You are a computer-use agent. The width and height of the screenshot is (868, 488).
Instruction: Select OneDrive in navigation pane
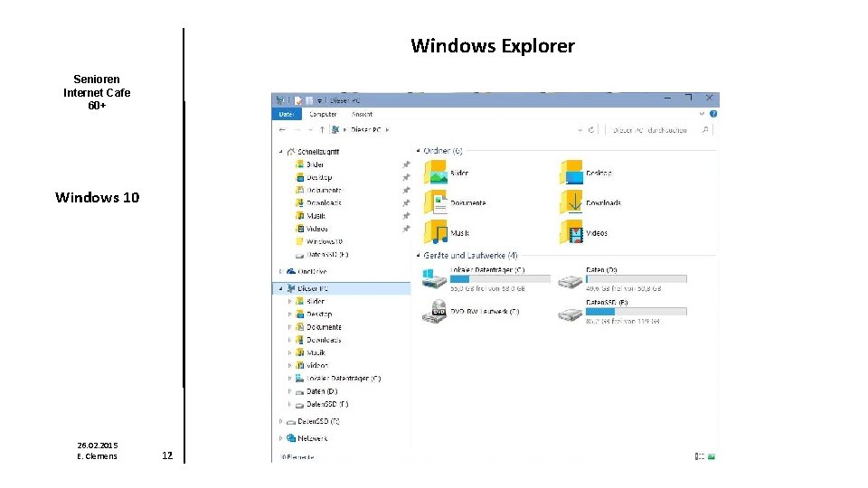(312, 272)
